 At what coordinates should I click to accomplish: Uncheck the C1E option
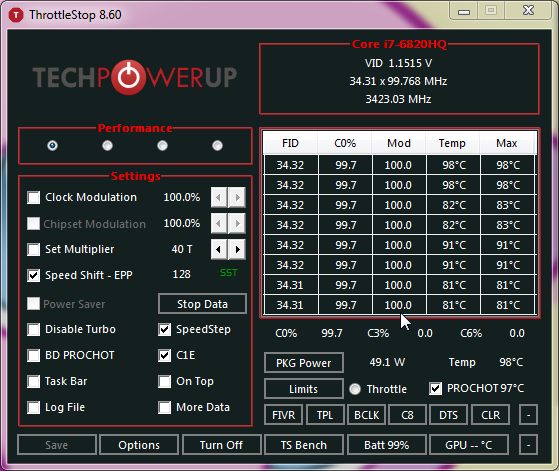(x=164, y=355)
